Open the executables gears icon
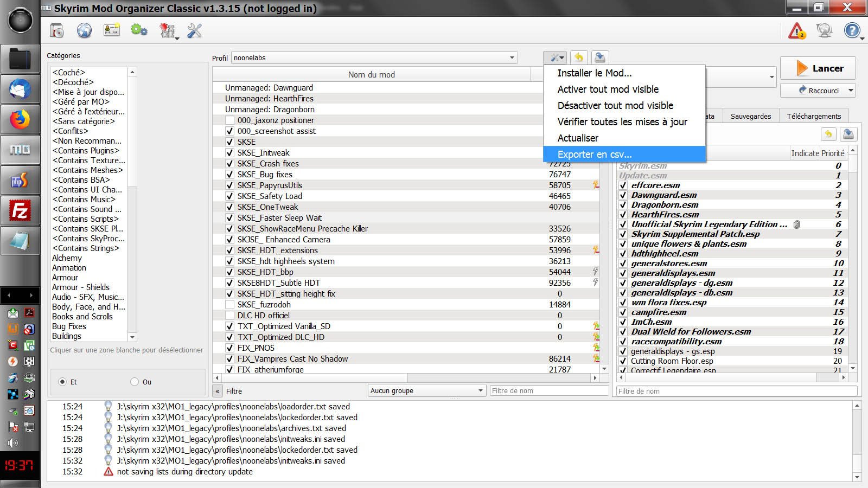Screen dimensions: 868x488 click(x=139, y=30)
